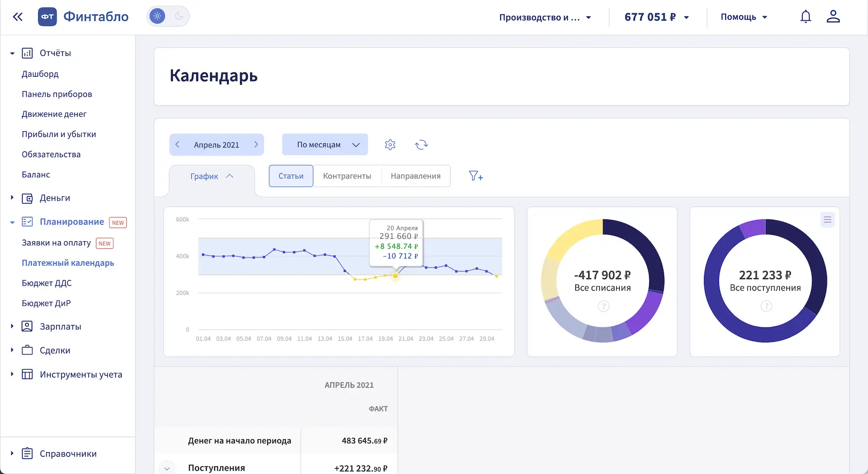Expand the Справочники section arrow

(x=13, y=453)
